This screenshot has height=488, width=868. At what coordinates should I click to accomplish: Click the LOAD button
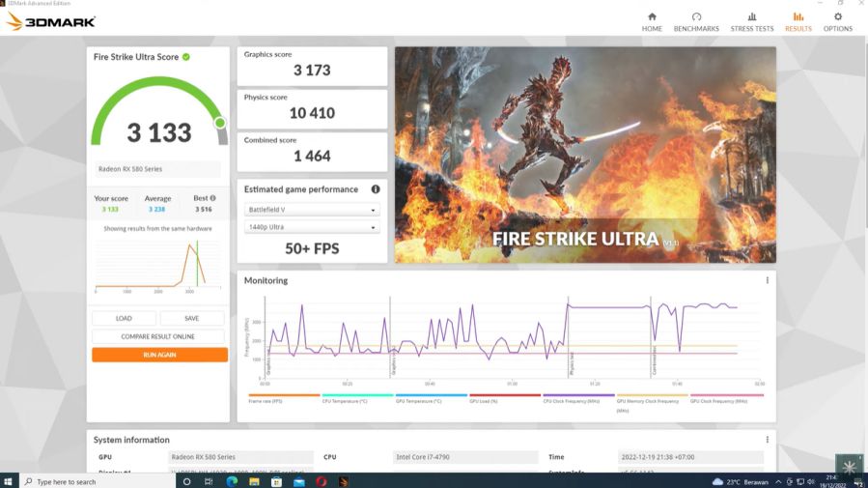pyautogui.click(x=124, y=318)
